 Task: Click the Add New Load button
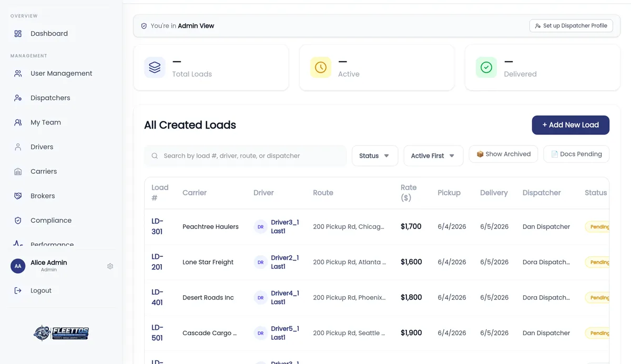[571, 125]
